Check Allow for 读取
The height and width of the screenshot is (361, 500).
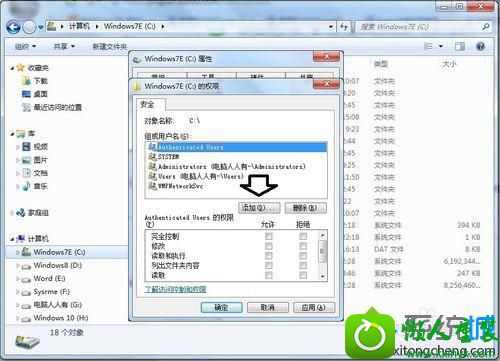click(x=268, y=275)
